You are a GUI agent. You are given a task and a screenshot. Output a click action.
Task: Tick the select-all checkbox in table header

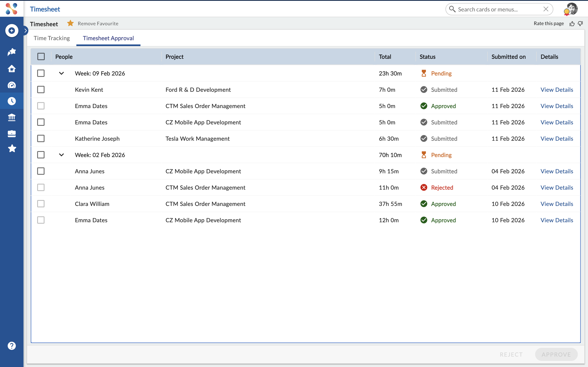(x=41, y=56)
